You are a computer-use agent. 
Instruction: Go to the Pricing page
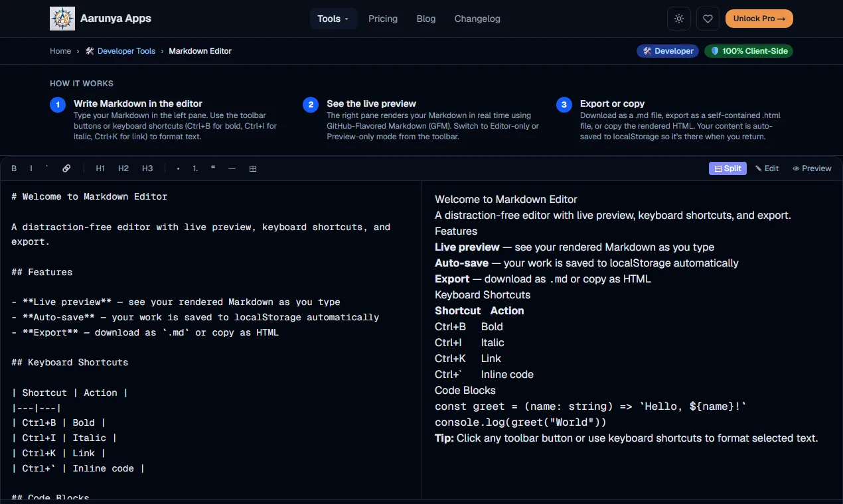(x=383, y=19)
